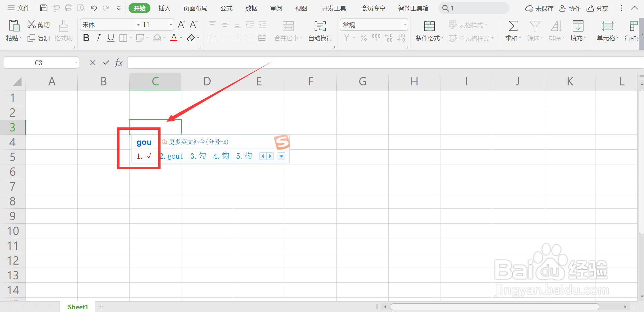Click Merge and Center 合并居中

288,31
